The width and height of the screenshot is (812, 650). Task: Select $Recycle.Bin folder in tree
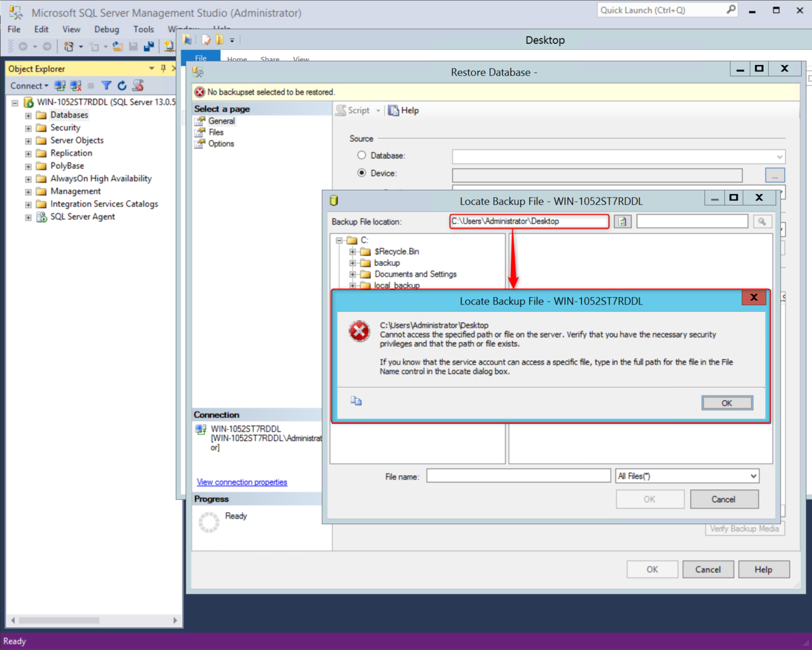tap(397, 252)
